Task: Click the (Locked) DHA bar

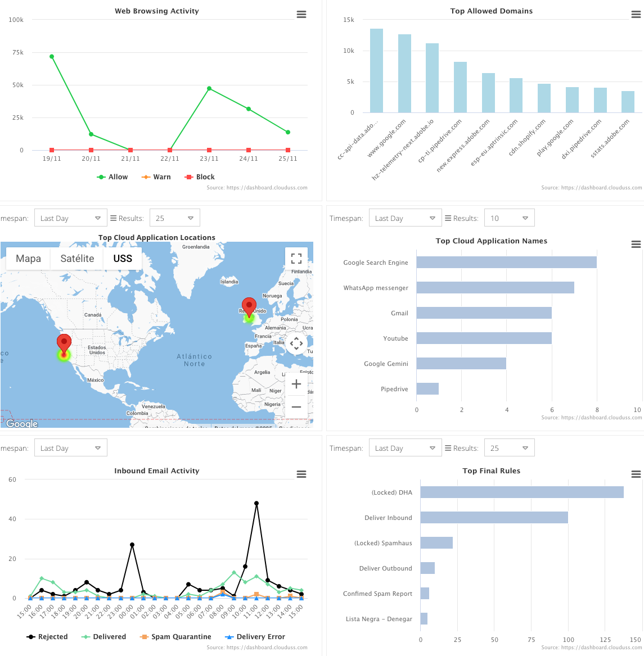Action: pos(522,492)
